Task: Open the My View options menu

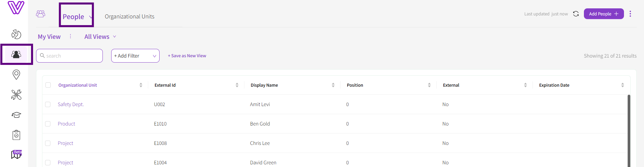Action: 70,36
